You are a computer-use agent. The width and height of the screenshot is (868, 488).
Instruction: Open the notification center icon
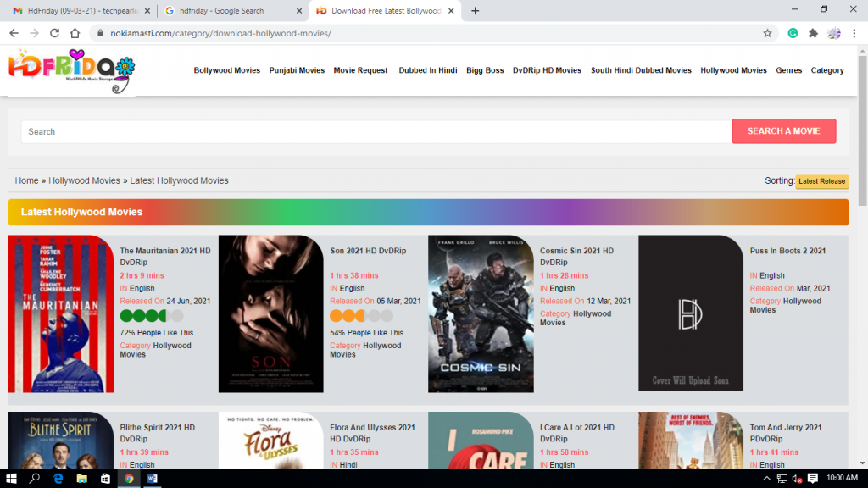click(813, 478)
